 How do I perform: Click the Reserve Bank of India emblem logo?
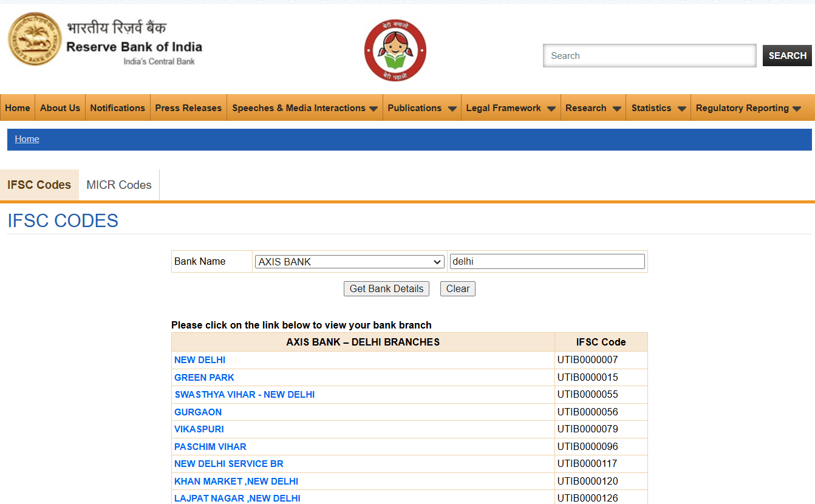pyautogui.click(x=35, y=39)
